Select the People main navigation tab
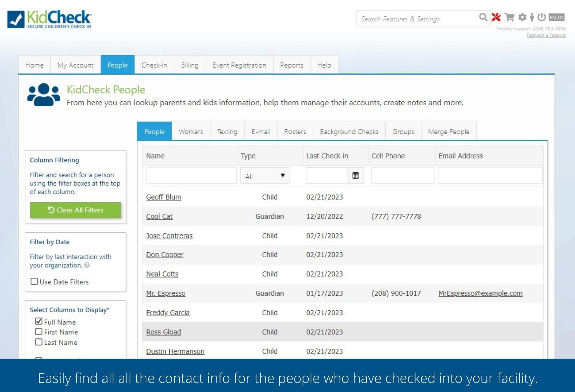 coord(118,65)
